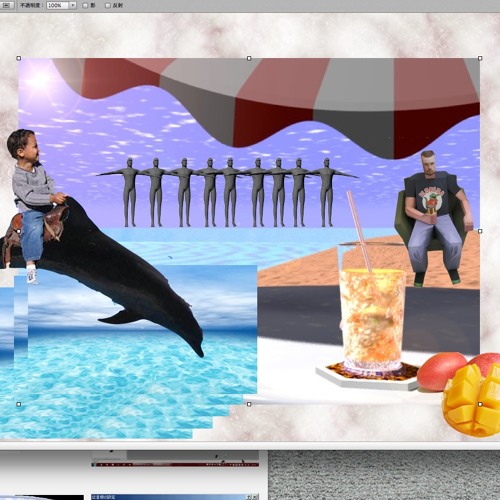Click the bottom-right transform handle on mango
This screenshot has height=500, width=500.
click(480, 404)
